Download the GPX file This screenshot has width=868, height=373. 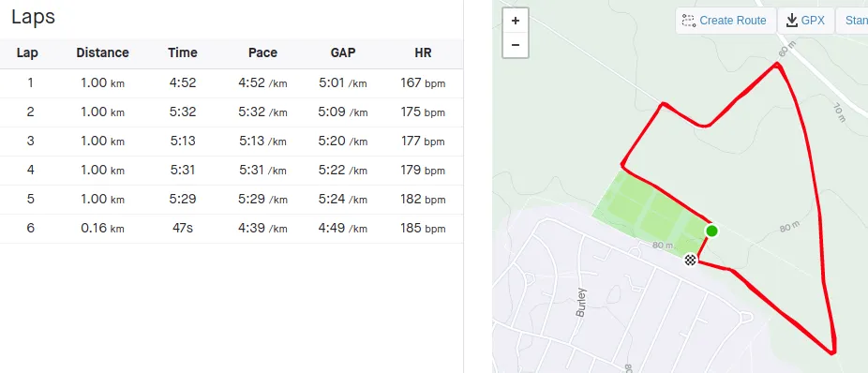[806, 21]
